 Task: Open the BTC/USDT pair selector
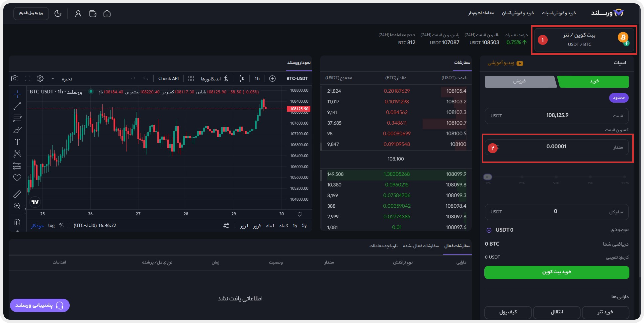click(x=583, y=40)
